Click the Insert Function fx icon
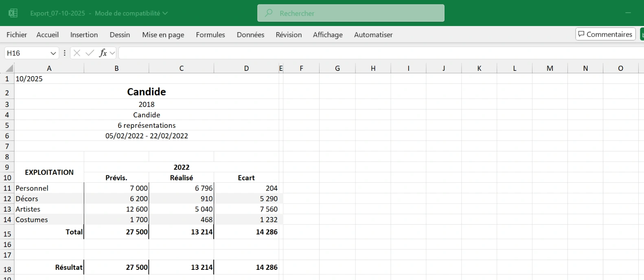 (103, 53)
